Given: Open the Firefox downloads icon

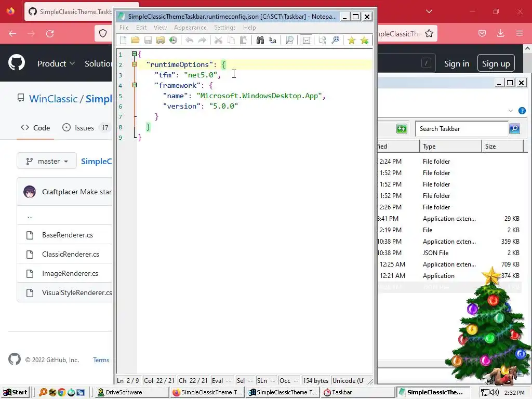Looking at the screenshot, I should tap(500, 33).
